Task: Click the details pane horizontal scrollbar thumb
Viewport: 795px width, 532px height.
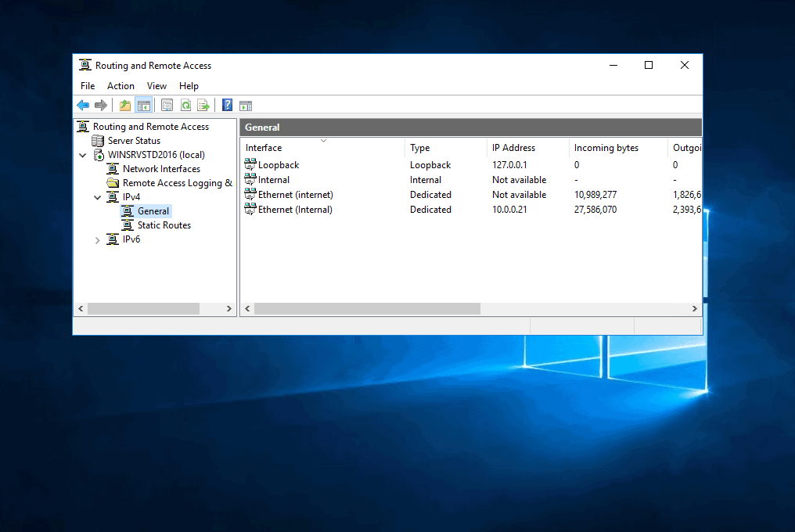Action: tap(367, 308)
